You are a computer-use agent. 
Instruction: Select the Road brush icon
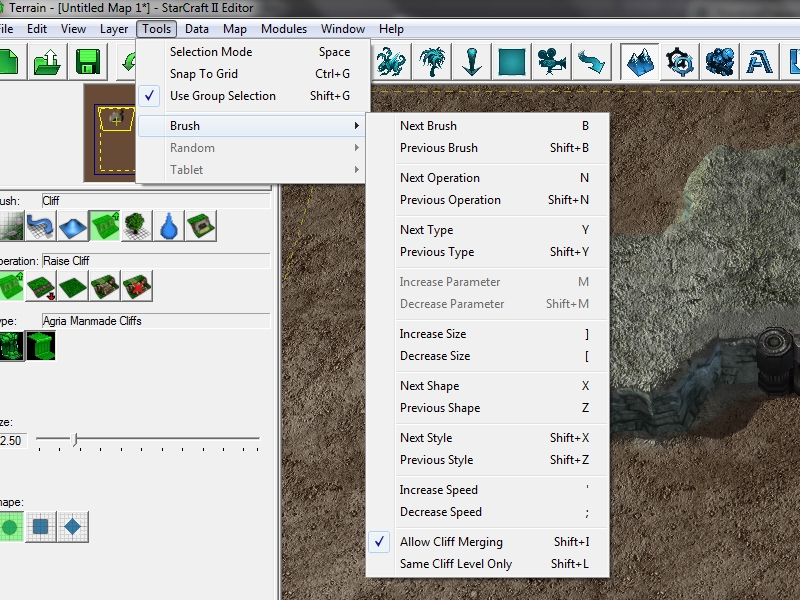(x=40, y=226)
